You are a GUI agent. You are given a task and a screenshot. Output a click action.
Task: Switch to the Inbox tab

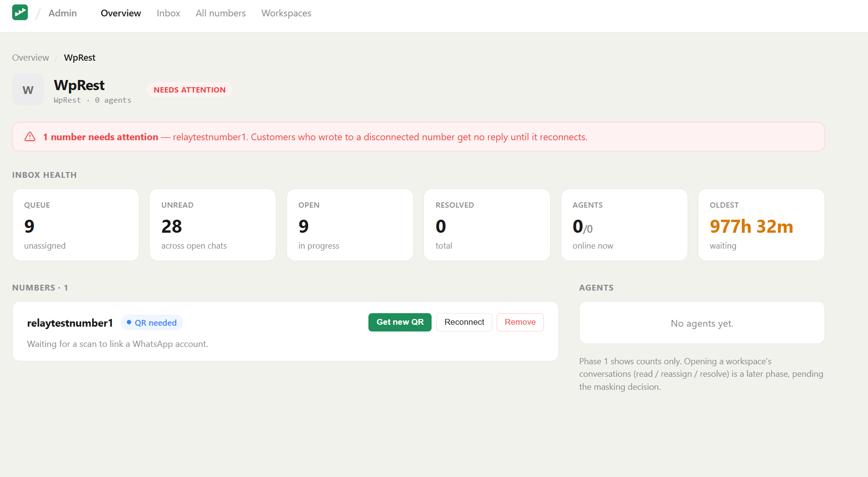(168, 13)
